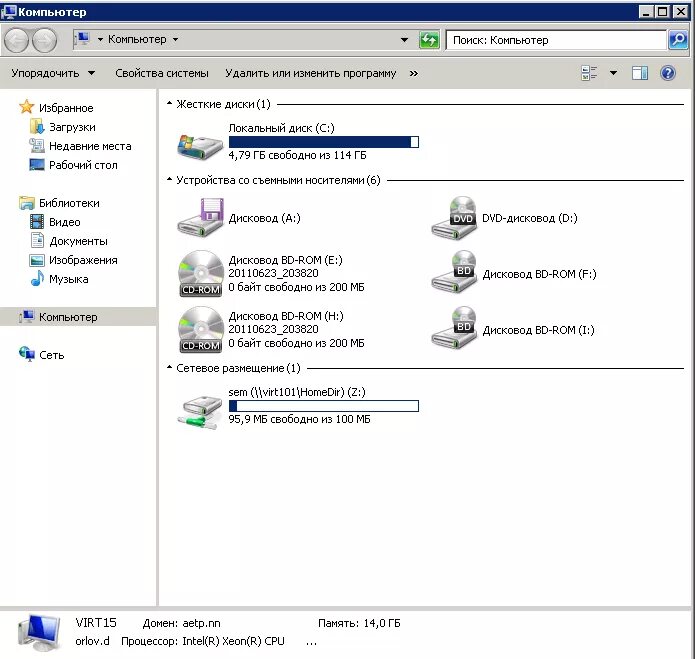Open Help with question mark icon
This screenshot has width=695, height=659.
(668, 73)
